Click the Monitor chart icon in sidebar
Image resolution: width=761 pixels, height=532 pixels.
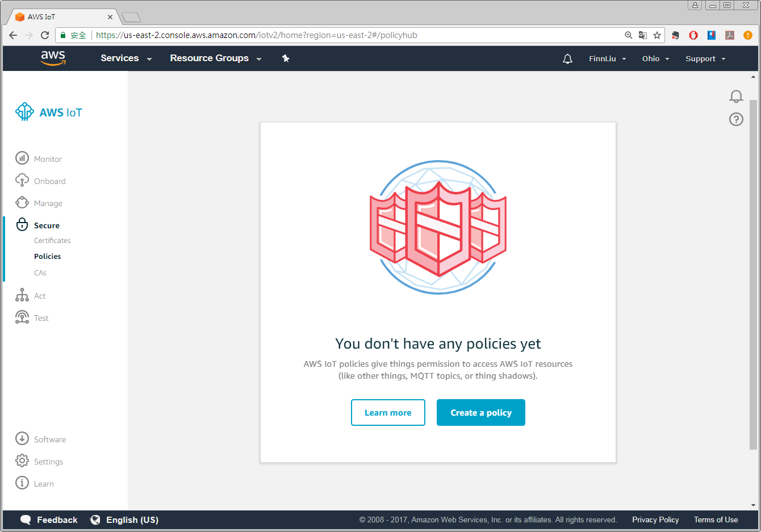(x=22, y=158)
